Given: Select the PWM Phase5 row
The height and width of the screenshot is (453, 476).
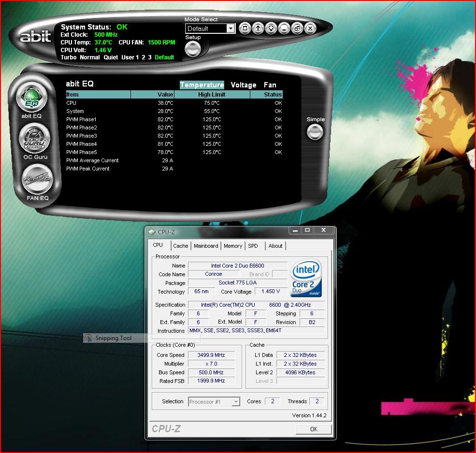Looking at the screenshot, I should [x=174, y=152].
